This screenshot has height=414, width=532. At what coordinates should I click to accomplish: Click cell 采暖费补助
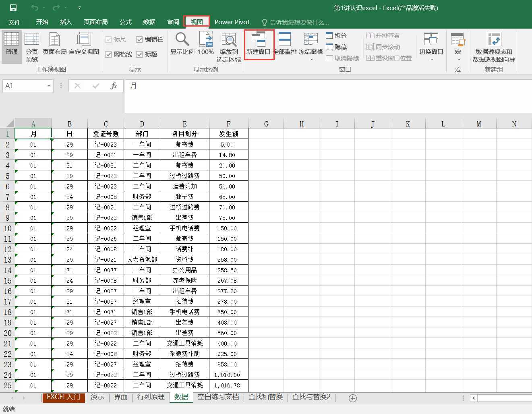[x=185, y=354]
